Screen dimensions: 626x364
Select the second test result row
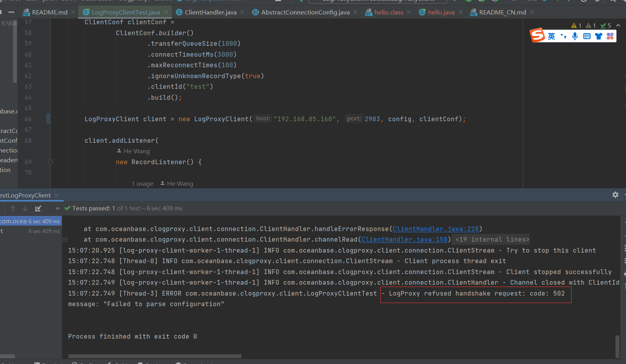(x=31, y=231)
